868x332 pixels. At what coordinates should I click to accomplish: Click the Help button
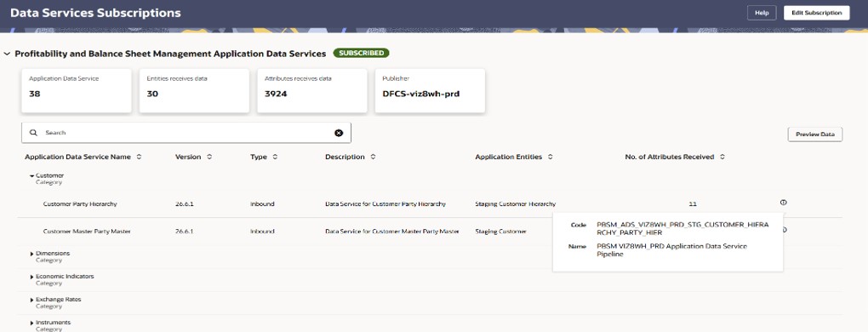(762, 13)
